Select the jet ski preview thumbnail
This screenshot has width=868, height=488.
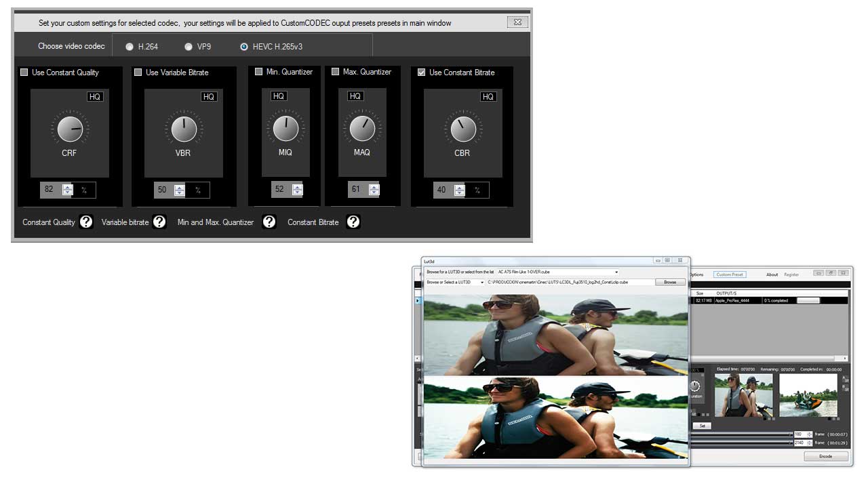808,395
